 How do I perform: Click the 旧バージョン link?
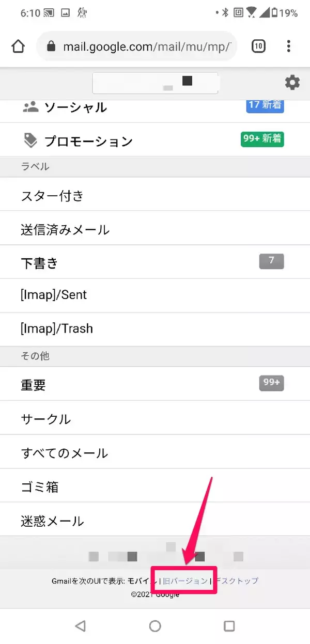185,581
